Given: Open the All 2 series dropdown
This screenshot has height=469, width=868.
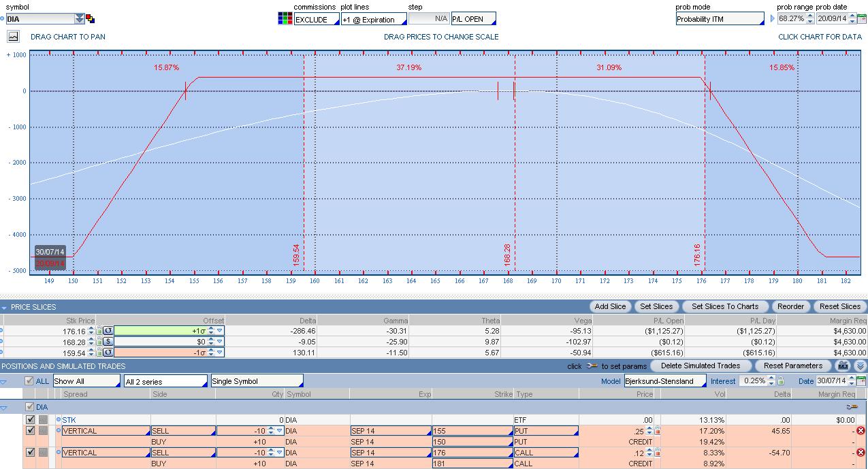Looking at the screenshot, I should tap(165, 381).
